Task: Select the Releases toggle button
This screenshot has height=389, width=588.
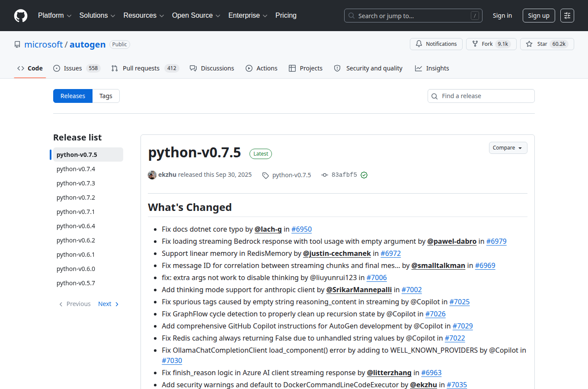Action: (73, 96)
